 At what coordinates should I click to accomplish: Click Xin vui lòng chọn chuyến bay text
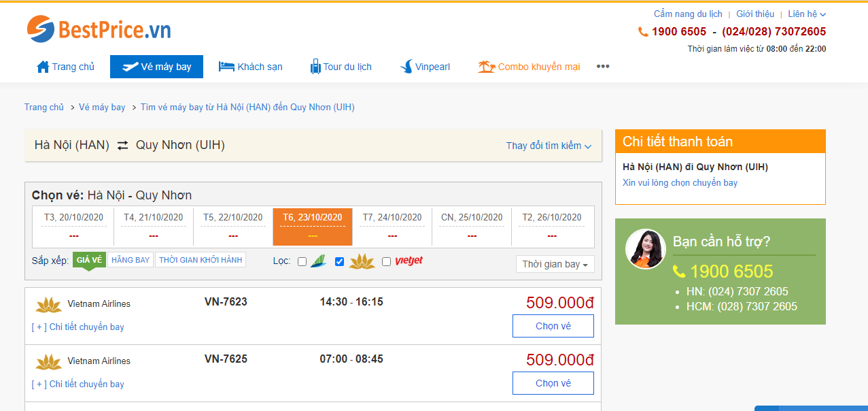click(x=680, y=182)
